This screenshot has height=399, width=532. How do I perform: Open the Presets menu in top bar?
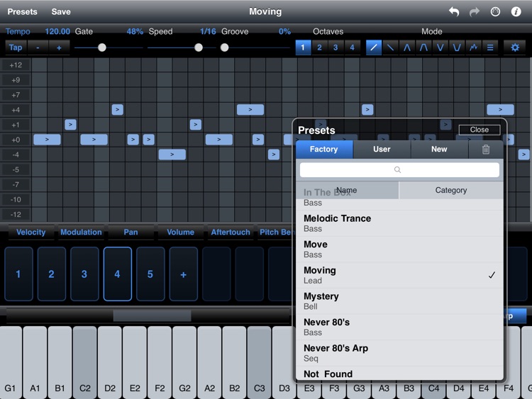pyautogui.click(x=22, y=11)
